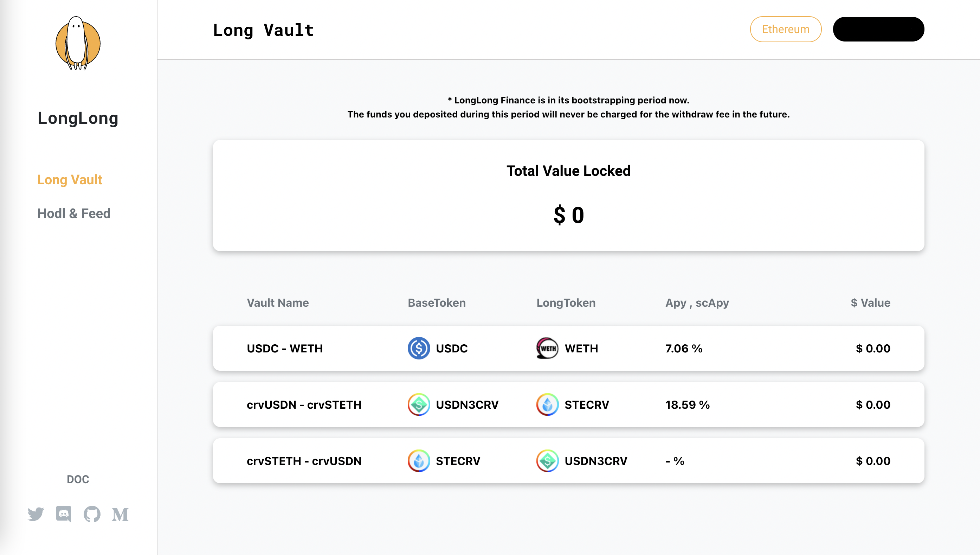The image size is (980, 555).
Task: Click STECRV icon in crvUSDN row
Action: pos(547,404)
